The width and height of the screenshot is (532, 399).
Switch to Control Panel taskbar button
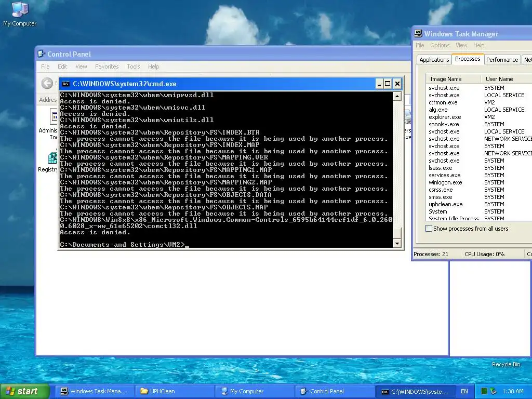335,391
